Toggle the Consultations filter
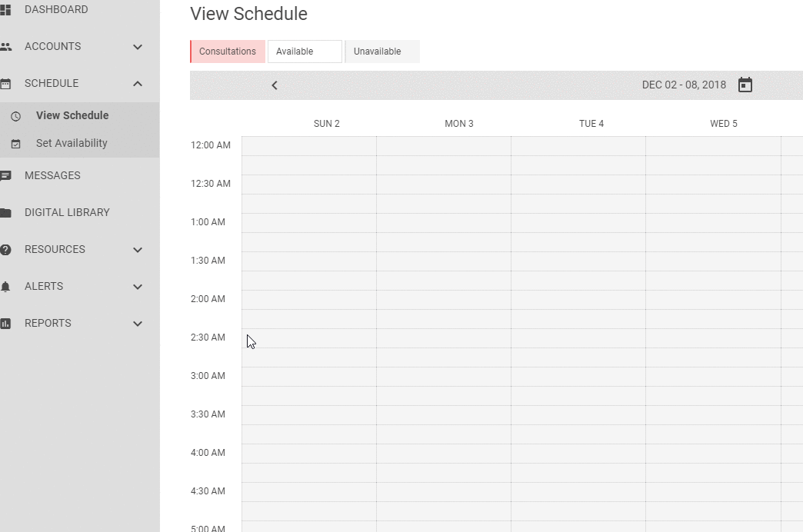The height and width of the screenshot is (532, 803). [x=228, y=52]
